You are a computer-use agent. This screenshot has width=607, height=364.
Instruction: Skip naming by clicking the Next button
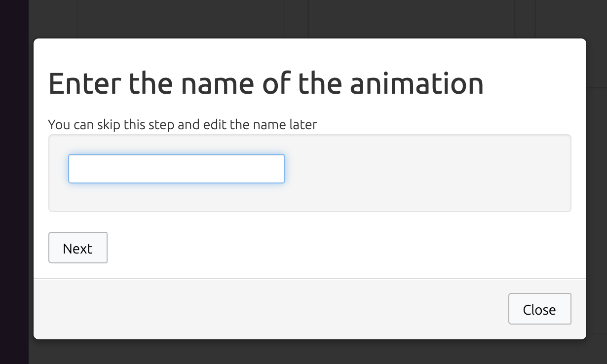tap(78, 248)
